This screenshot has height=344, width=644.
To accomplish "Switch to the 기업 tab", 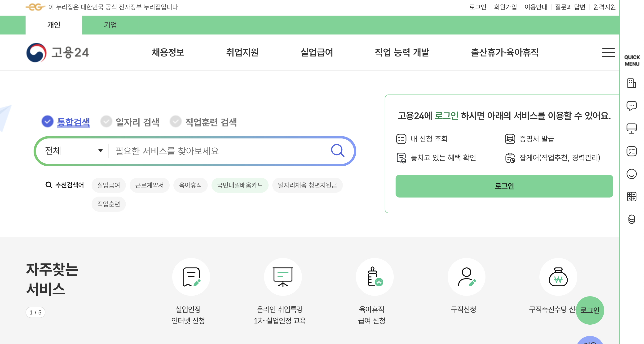I will (110, 25).
